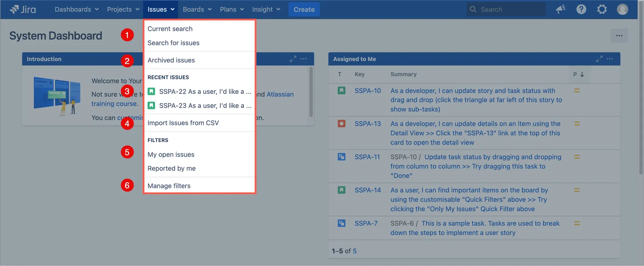644x266 pixels.
Task: Click the sub-task icon for SSPA-7
Action: 341,223
